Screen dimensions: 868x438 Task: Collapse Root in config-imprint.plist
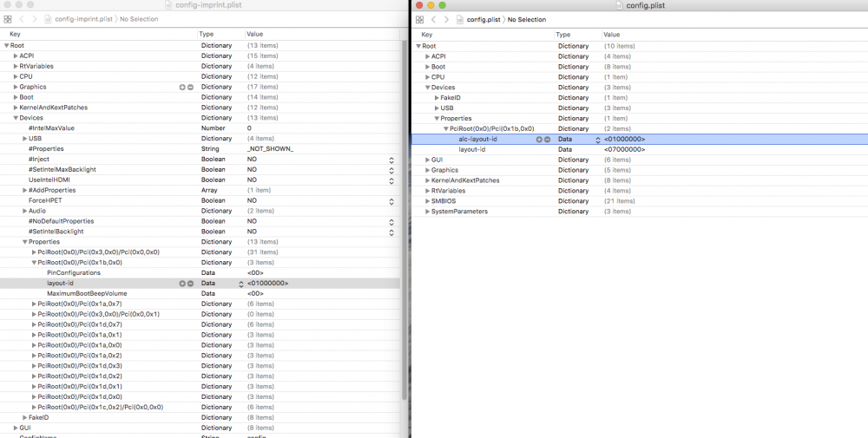(x=7, y=45)
